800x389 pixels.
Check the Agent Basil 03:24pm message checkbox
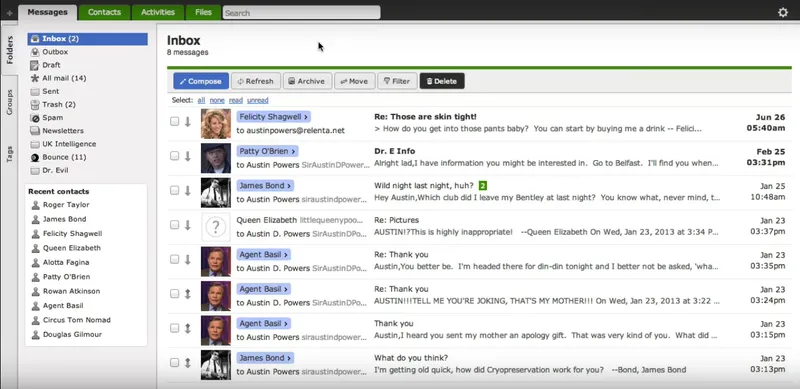(174, 294)
